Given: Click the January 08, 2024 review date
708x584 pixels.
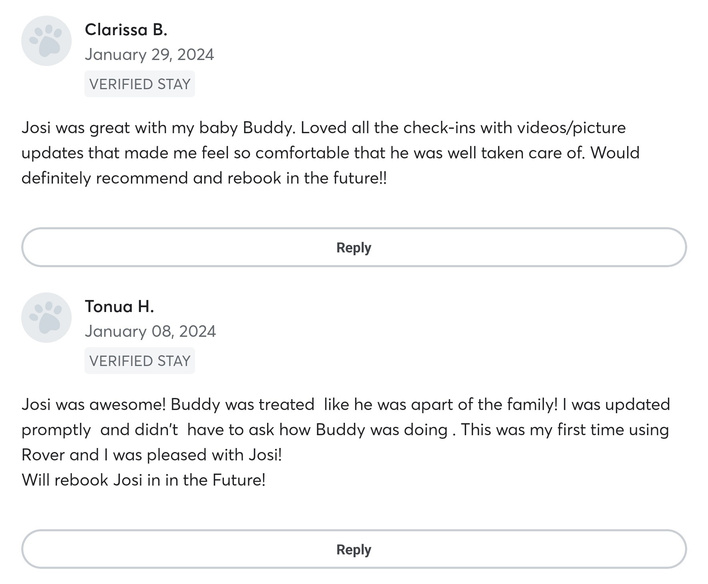Looking at the screenshot, I should pos(150,332).
